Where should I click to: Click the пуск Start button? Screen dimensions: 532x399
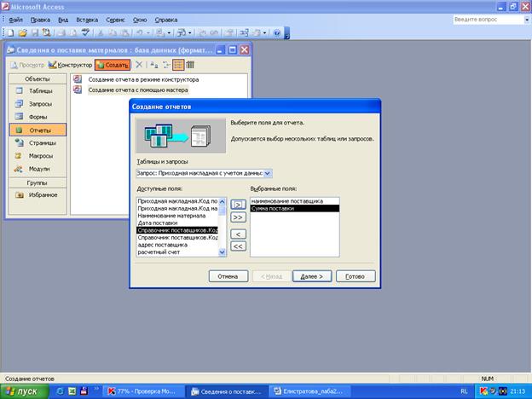[x=24, y=391]
